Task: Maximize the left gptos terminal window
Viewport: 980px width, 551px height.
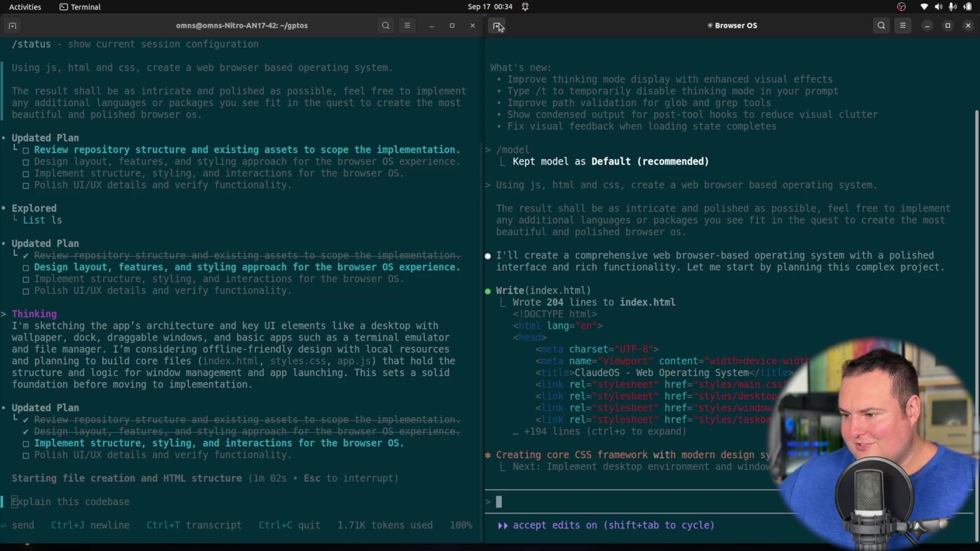Action: tap(452, 26)
